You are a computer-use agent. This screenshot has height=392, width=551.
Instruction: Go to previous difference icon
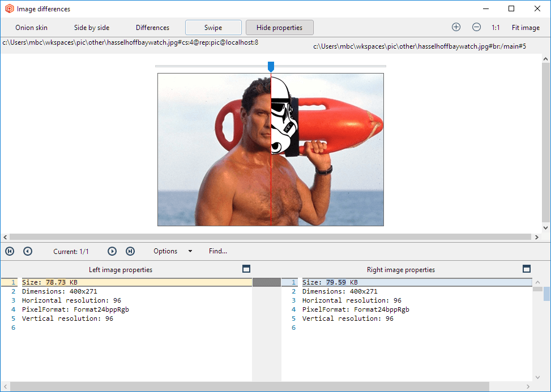28,251
